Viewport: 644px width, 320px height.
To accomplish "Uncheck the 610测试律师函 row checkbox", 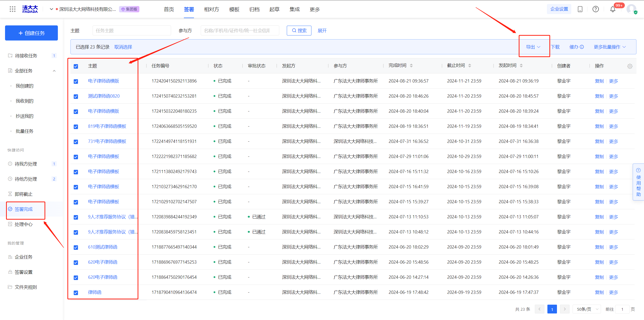I will (76, 247).
